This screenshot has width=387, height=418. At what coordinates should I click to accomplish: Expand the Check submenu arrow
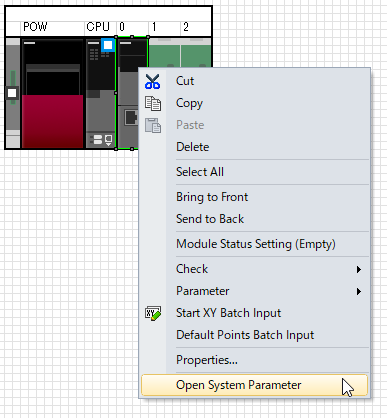coord(359,269)
